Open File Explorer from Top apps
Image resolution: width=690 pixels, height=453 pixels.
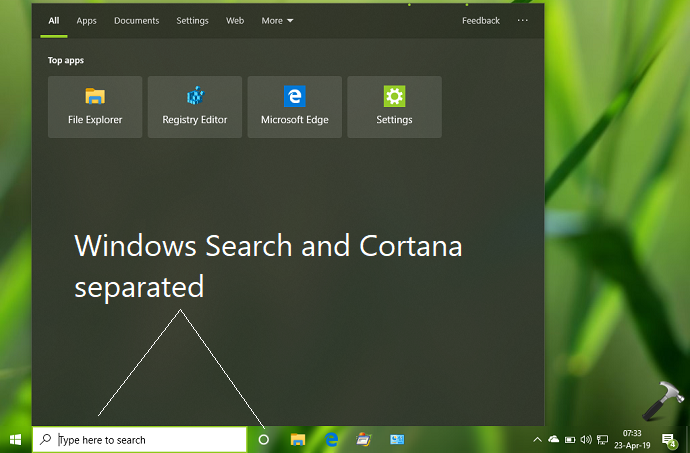click(x=95, y=107)
